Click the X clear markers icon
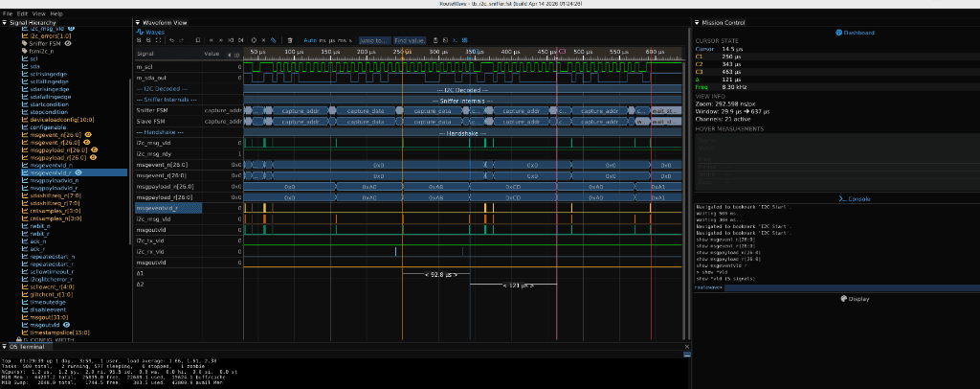The width and height of the screenshot is (980, 389). (264, 40)
